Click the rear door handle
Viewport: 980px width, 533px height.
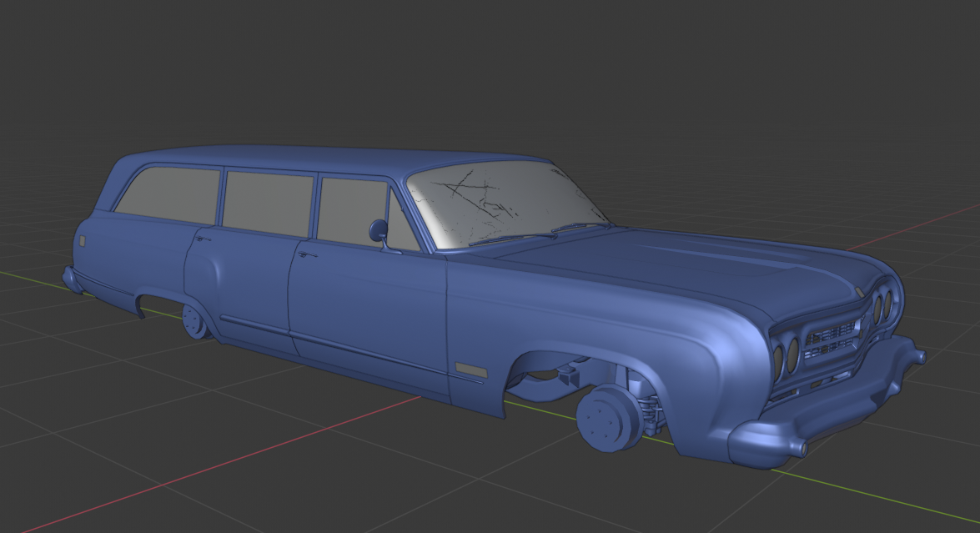[203, 239]
